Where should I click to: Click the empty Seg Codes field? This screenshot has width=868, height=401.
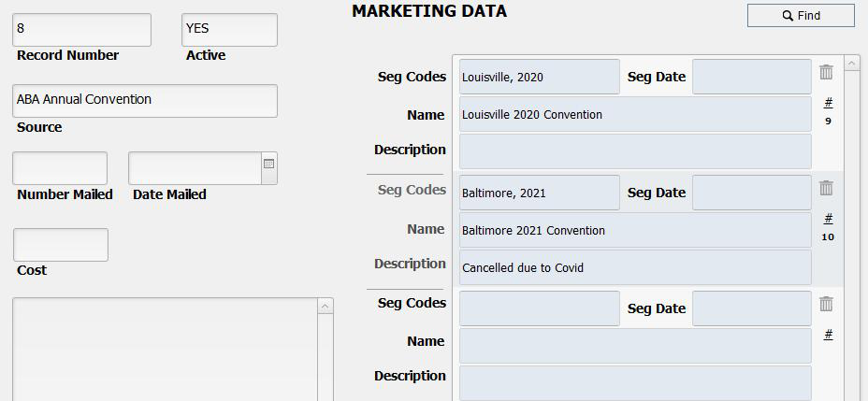click(539, 308)
